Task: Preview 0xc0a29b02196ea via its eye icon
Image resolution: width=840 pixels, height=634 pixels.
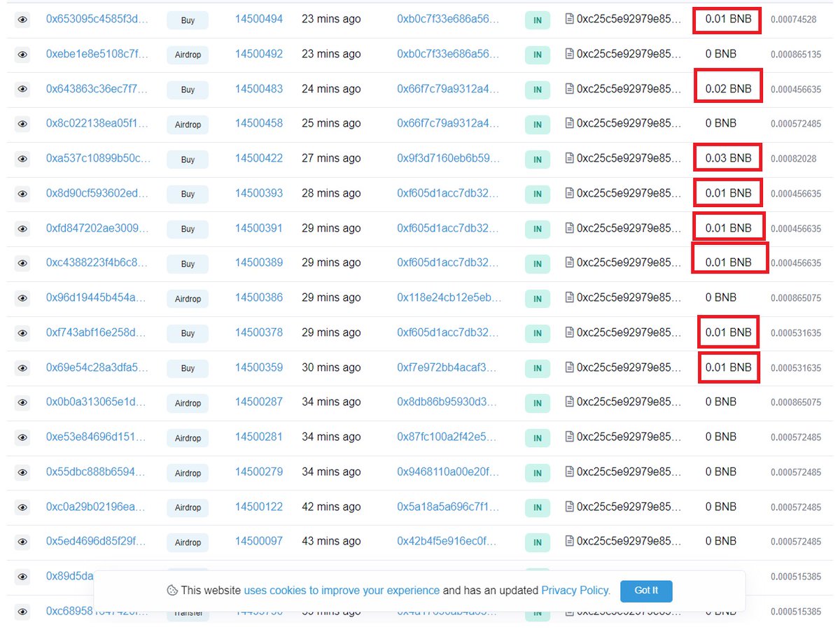Action: 22,507
